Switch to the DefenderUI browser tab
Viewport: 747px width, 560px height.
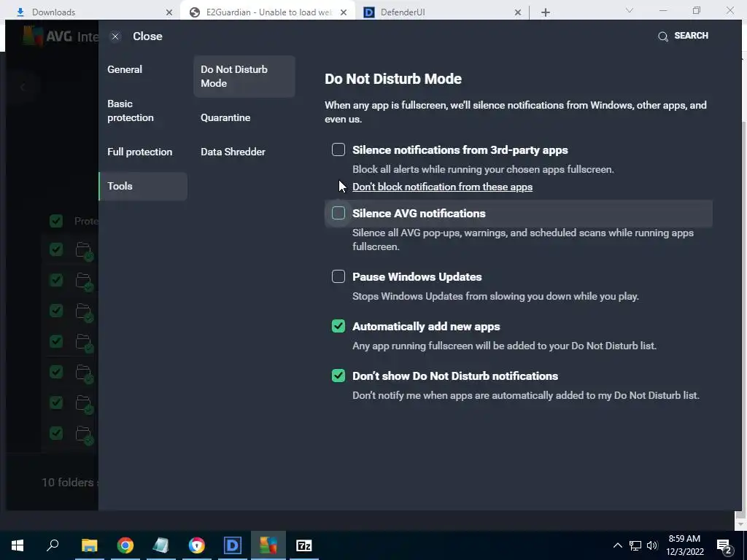click(443, 12)
